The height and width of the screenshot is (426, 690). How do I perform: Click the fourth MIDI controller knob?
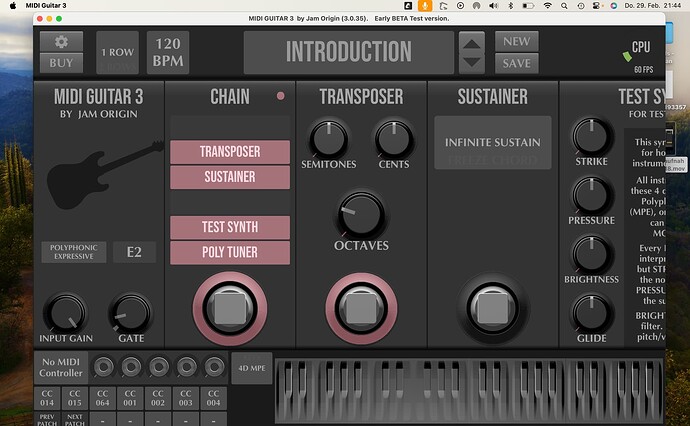187,367
